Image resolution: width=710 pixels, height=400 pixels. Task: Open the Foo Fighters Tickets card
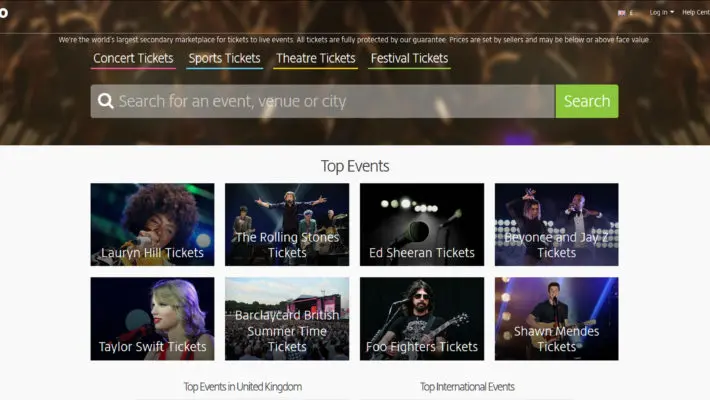422,318
